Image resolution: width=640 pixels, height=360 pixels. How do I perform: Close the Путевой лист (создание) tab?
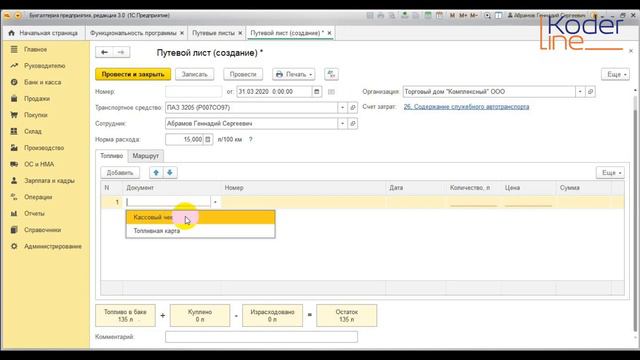click(x=329, y=33)
